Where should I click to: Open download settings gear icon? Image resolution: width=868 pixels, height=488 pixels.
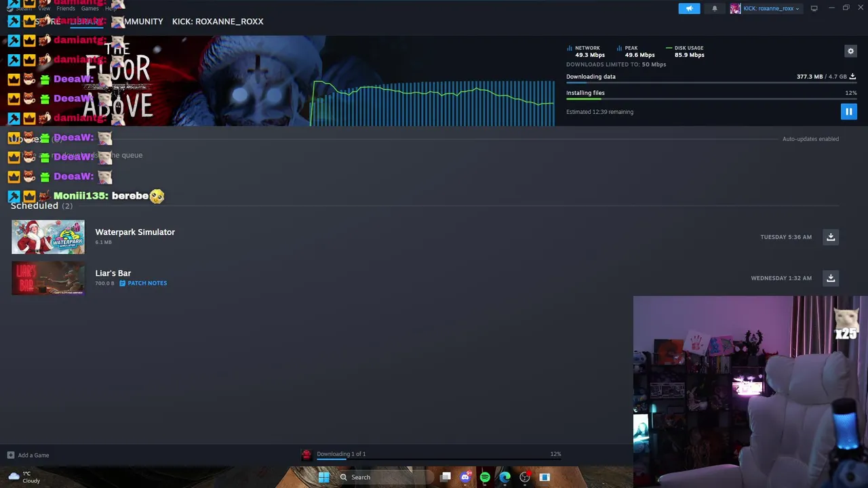point(850,51)
